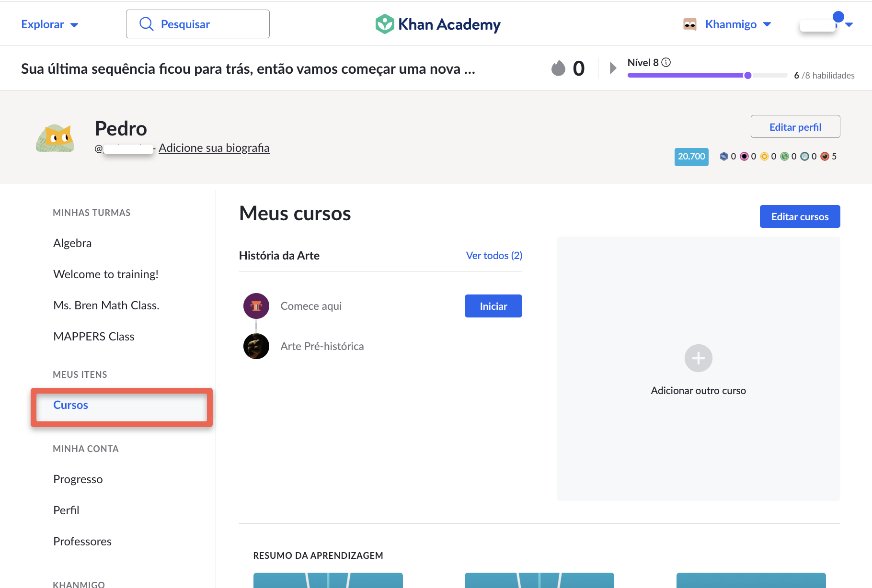The image size is (872, 588).
Task: Click the streak message about nova sequência
Action: pyautogui.click(x=248, y=68)
